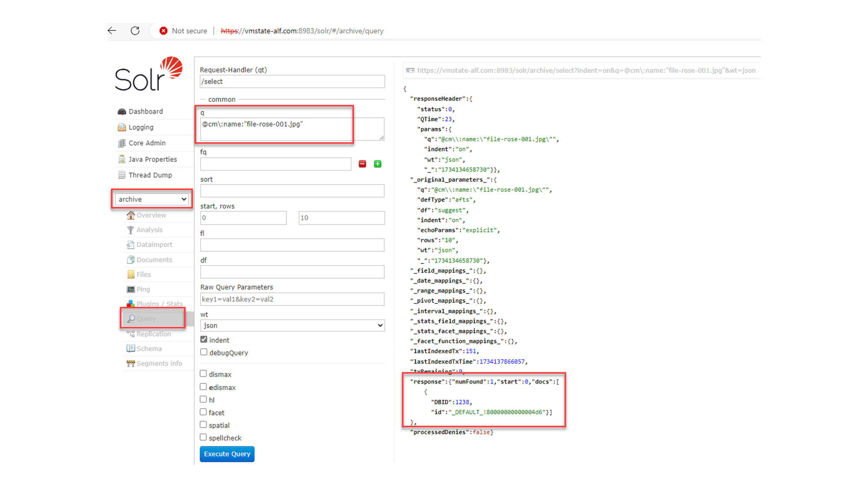Viewport: 868px width, 488px height.
Task: Add fq row with green plus icon
Action: 378,164
